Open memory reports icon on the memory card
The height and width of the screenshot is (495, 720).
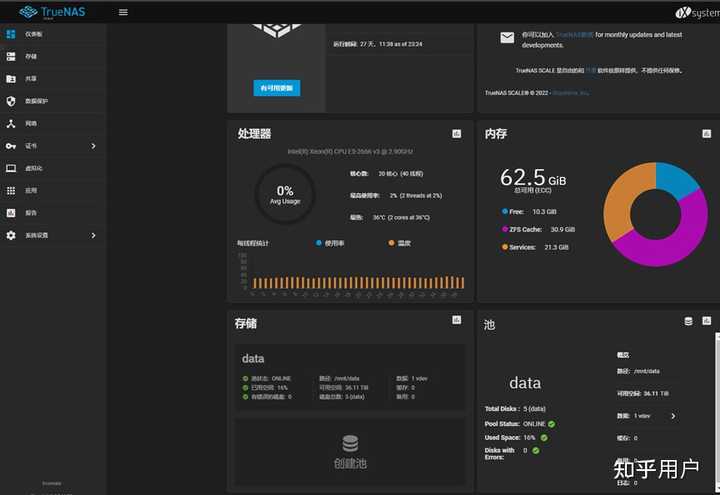click(x=707, y=134)
